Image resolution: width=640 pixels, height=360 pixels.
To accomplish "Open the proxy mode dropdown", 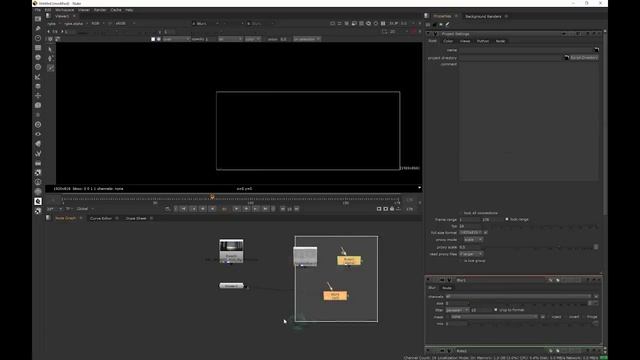I will click(x=473, y=240).
